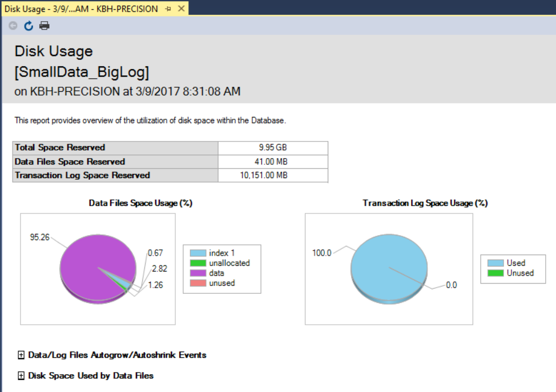This screenshot has width=556, height=392.
Task: Click the 95.26 label on data pie chart
Action: pyautogui.click(x=41, y=236)
